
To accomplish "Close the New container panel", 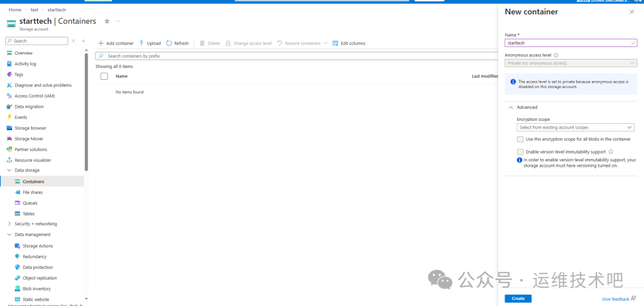I will pos(631,12).
